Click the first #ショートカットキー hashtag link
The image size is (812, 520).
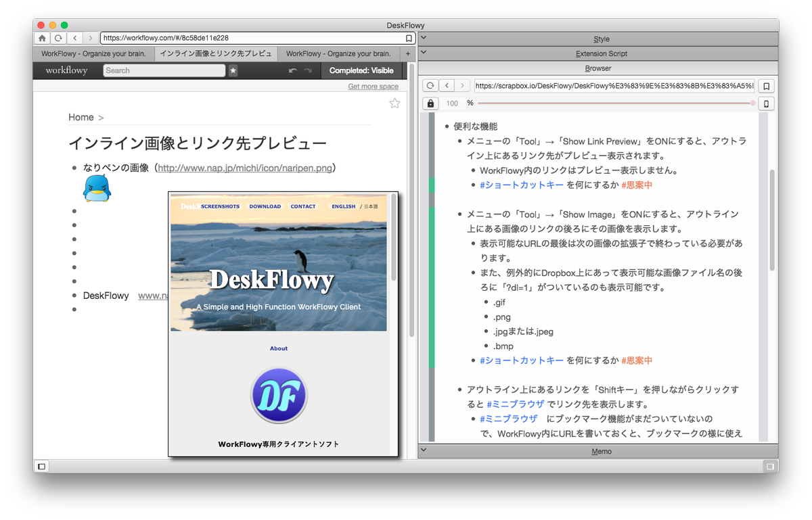click(521, 185)
